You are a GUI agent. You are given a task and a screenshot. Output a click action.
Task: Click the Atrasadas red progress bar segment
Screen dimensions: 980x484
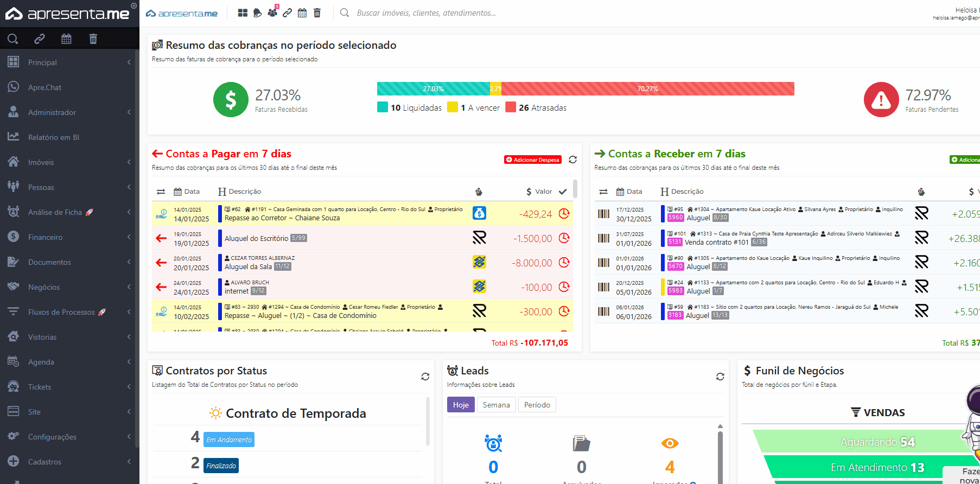647,88
